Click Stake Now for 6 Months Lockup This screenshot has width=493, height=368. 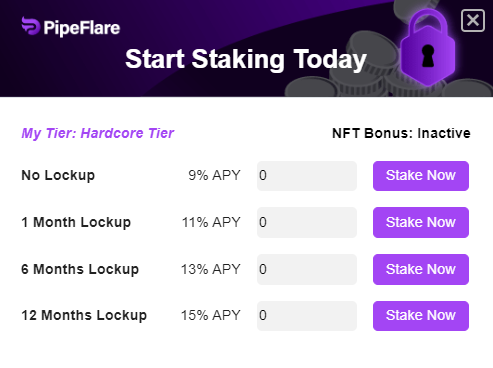421,269
